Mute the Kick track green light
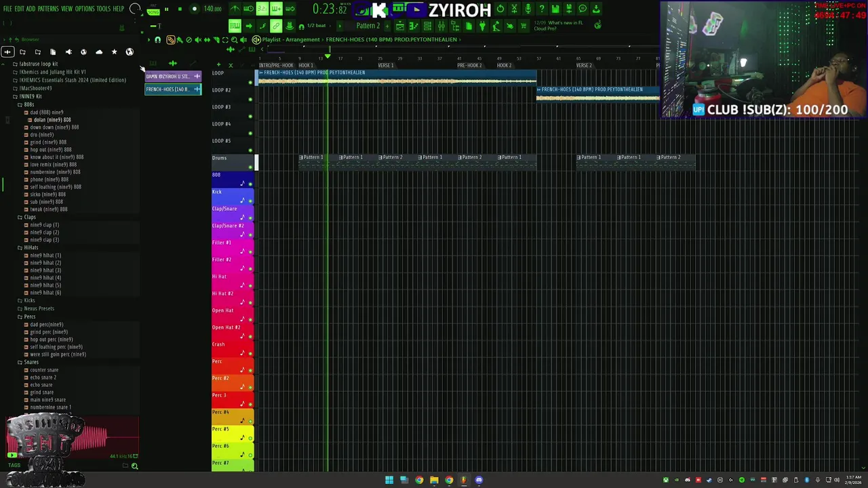The width and height of the screenshot is (868, 488). click(250, 201)
